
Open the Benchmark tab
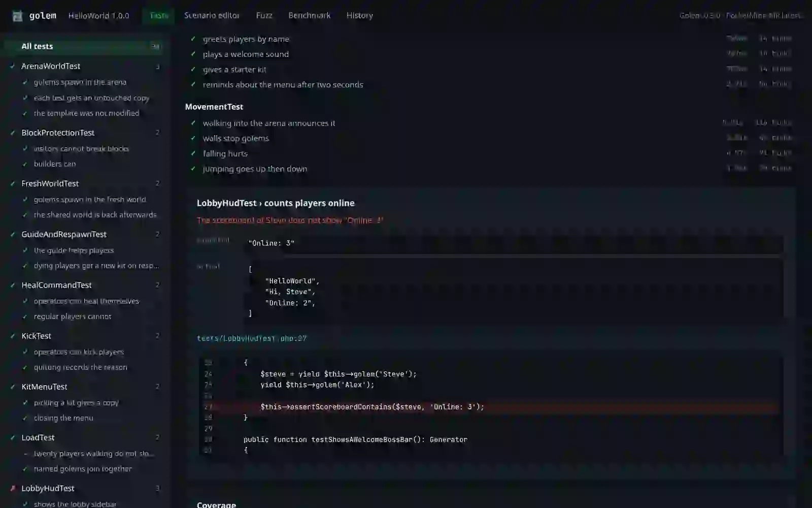coord(309,16)
